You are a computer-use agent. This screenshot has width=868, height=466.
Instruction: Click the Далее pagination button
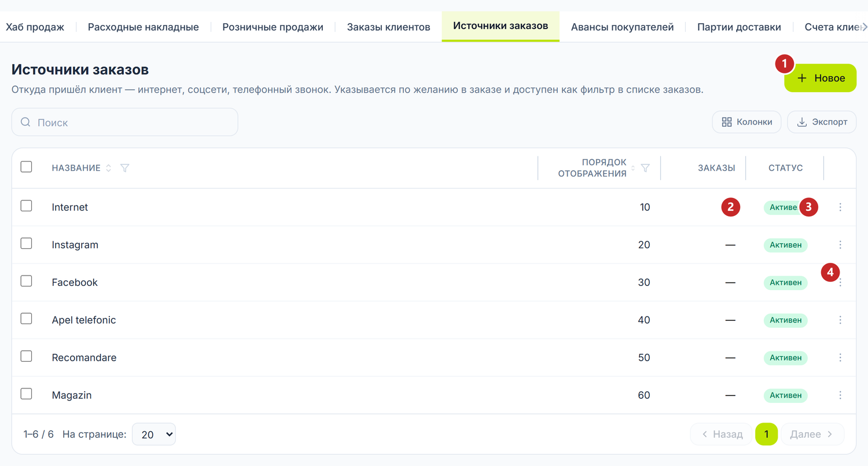(x=812, y=434)
